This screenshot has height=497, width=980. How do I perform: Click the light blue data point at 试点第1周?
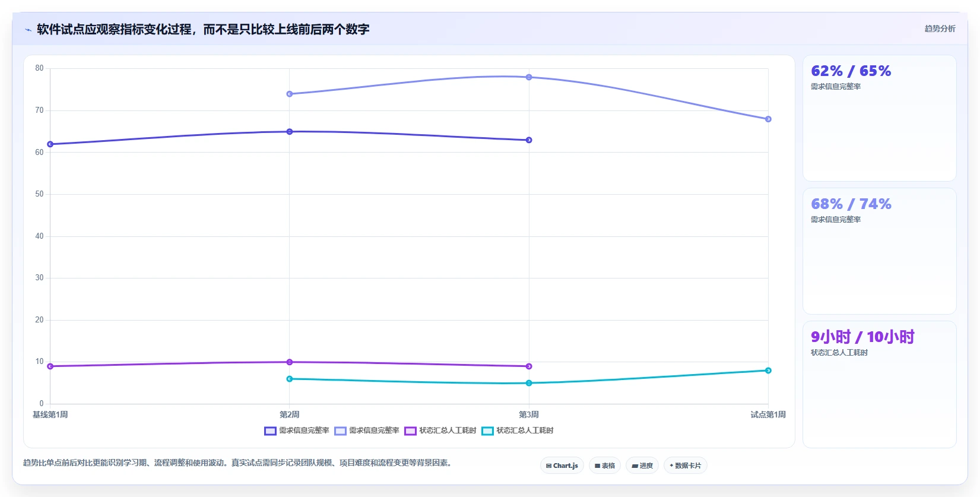pyautogui.click(x=768, y=119)
